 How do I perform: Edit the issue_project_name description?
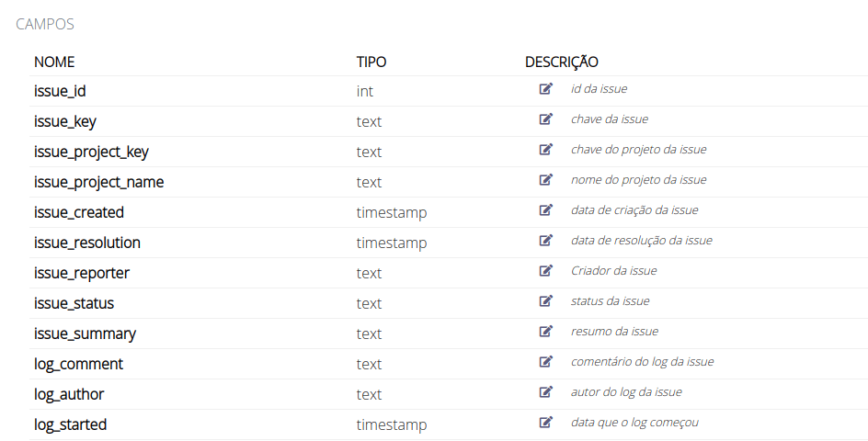(546, 180)
